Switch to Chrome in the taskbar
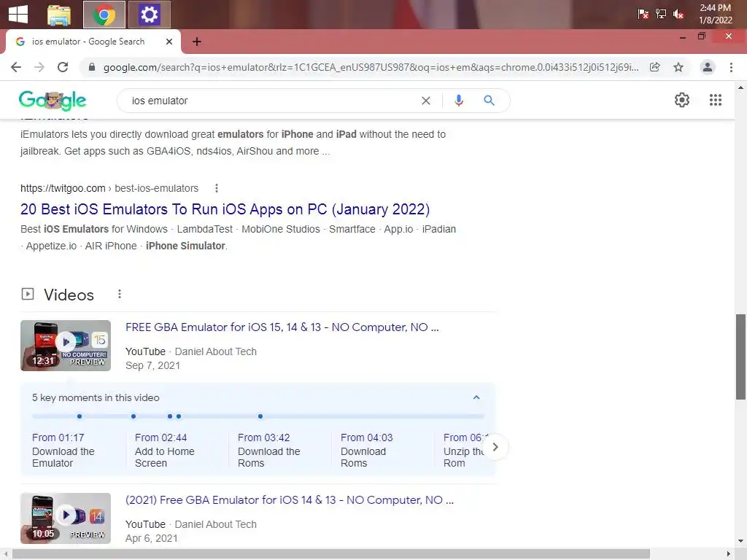 (x=104, y=15)
